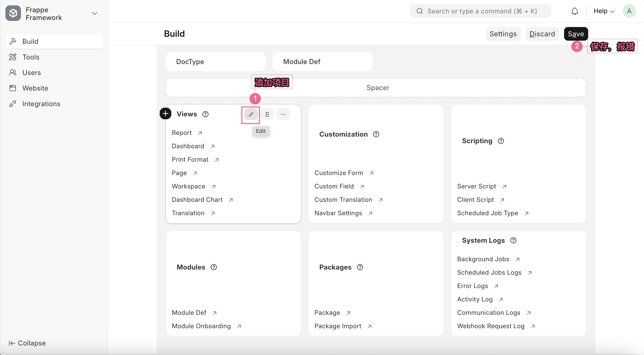Edit the Views card with pencil icon
The width and height of the screenshot is (644, 355).
[251, 114]
